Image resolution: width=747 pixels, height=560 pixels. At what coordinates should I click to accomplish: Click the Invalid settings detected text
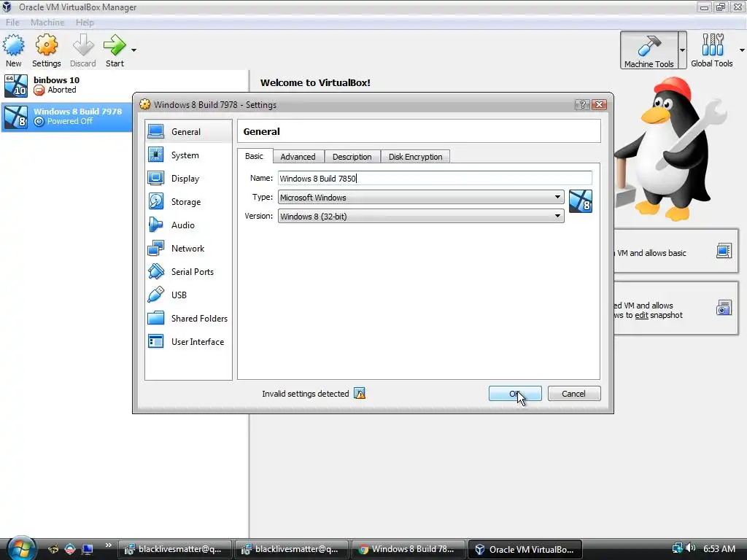(x=306, y=394)
